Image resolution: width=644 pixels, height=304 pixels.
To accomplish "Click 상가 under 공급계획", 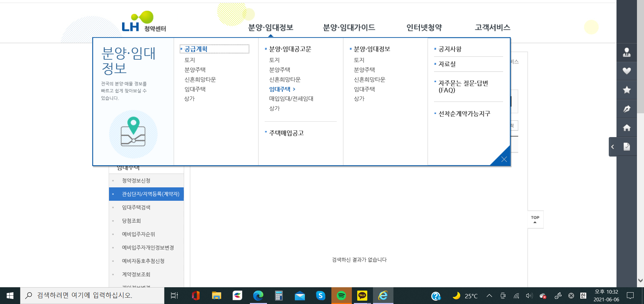I will [x=190, y=99].
